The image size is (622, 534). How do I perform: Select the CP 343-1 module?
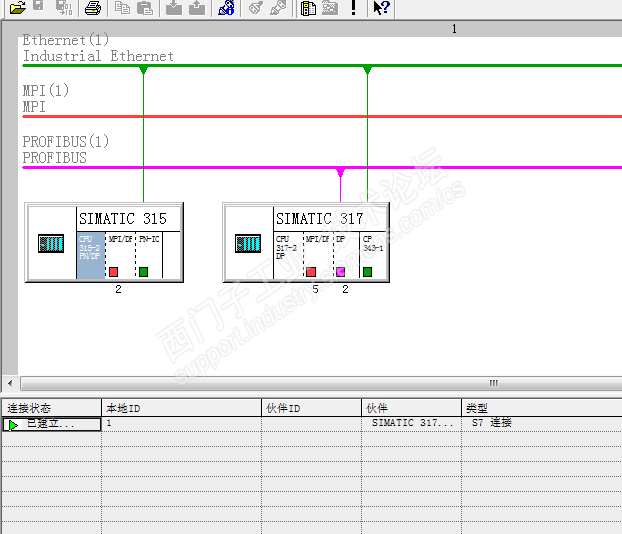pos(373,255)
